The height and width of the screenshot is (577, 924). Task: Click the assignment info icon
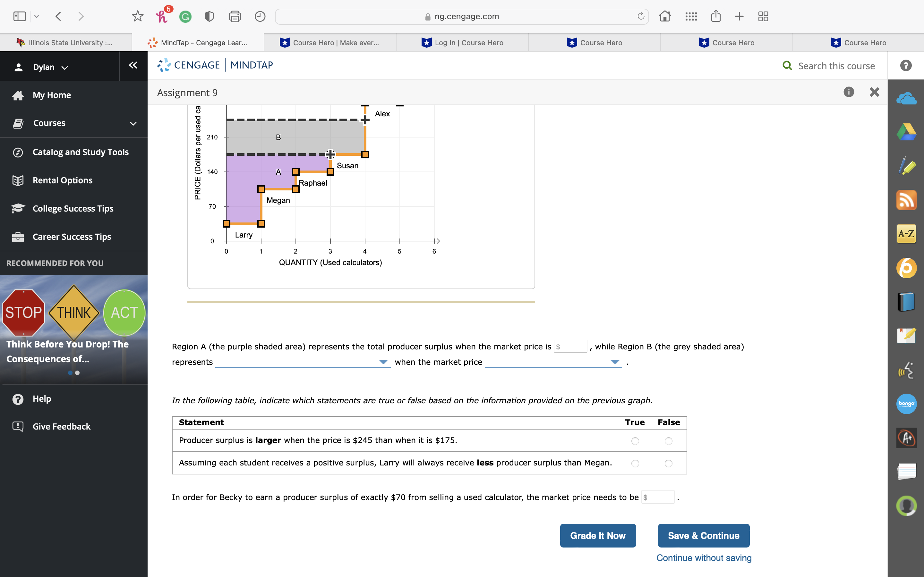[x=848, y=92]
